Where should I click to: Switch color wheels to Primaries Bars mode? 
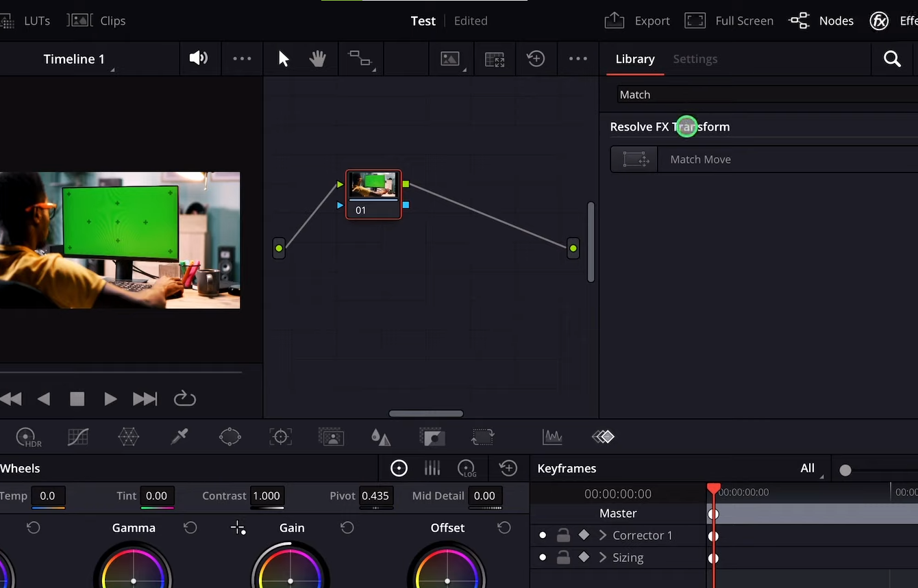pyautogui.click(x=432, y=468)
